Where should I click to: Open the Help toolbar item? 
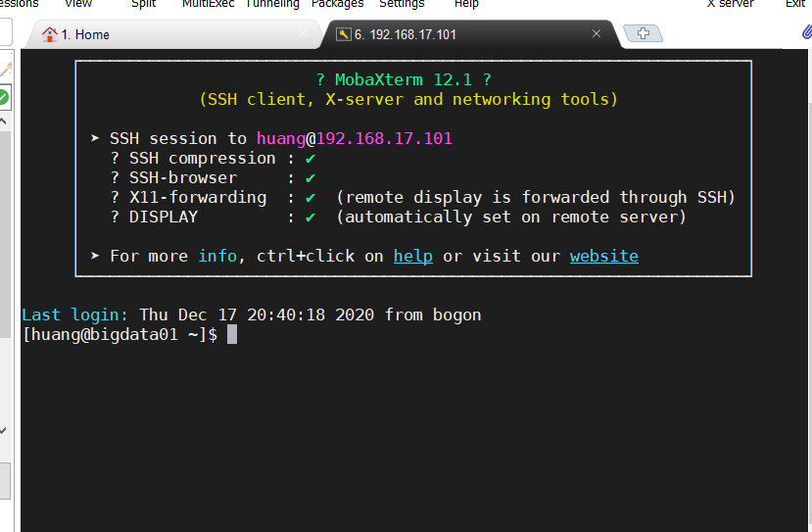[466, 4]
